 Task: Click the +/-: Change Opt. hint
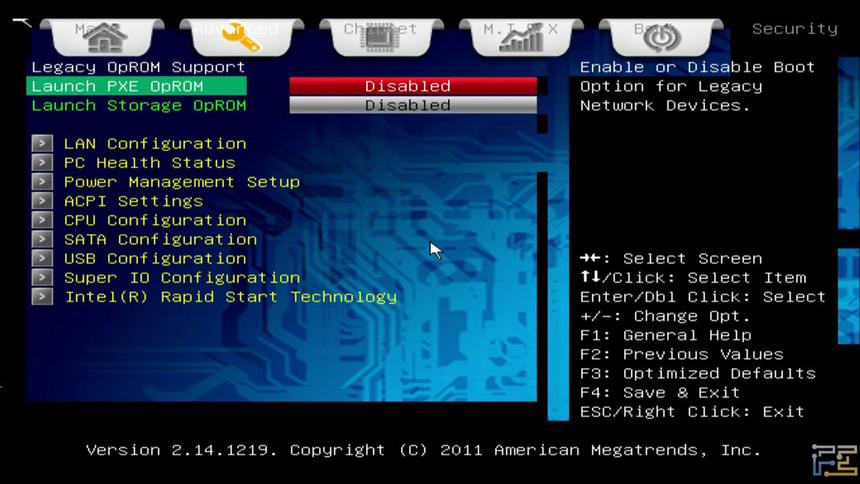click(665, 317)
